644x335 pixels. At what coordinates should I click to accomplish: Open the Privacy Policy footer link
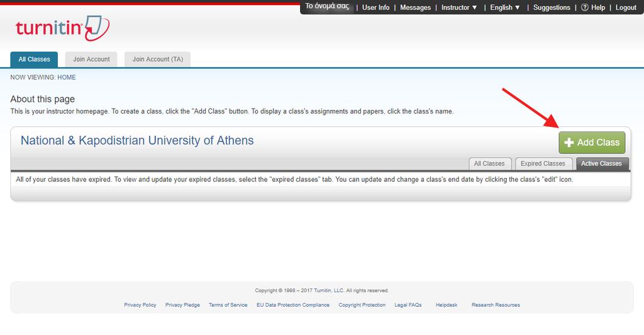click(x=140, y=305)
